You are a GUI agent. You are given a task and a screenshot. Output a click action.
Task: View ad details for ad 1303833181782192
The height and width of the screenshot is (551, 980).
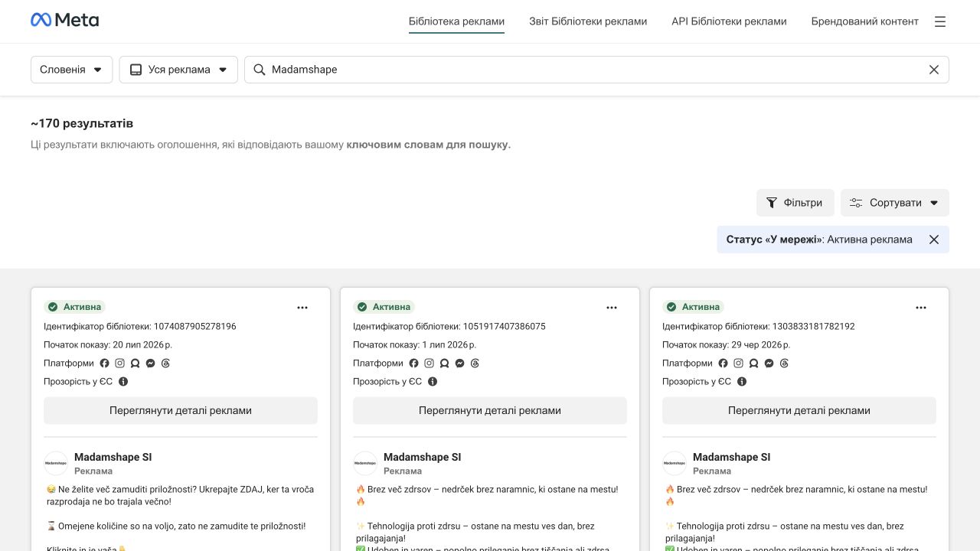(799, 411)
